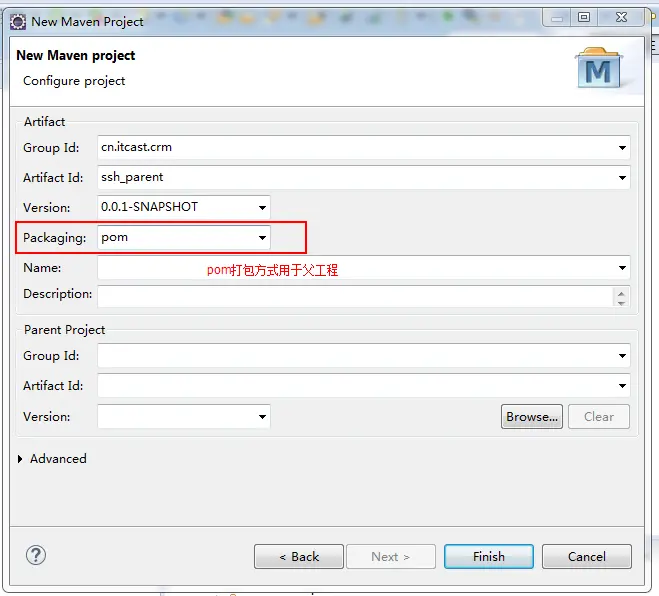Click the greyed-out Next button
Image resolution: width=659 pixels, height=596 pixels.
[391, 556]
